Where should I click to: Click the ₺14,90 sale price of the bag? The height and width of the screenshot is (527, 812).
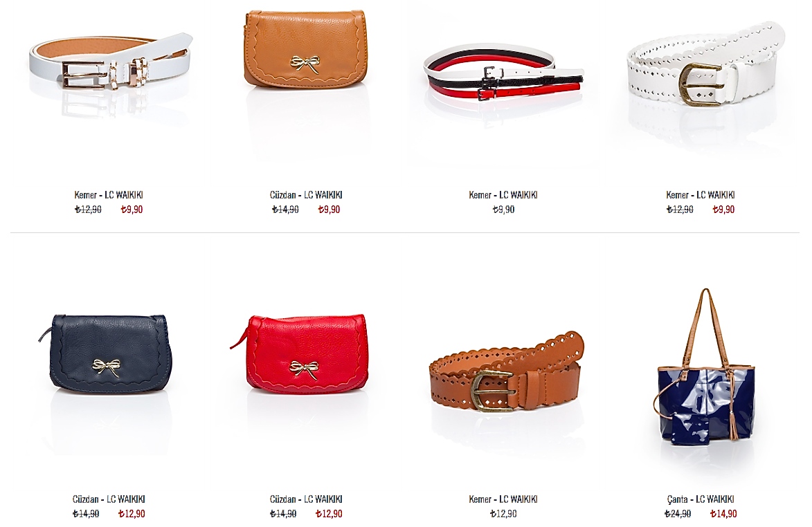click(x=723, y=514)
